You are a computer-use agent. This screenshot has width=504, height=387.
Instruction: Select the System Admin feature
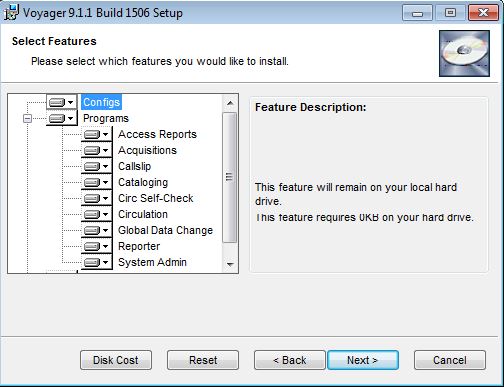(152, 262)
